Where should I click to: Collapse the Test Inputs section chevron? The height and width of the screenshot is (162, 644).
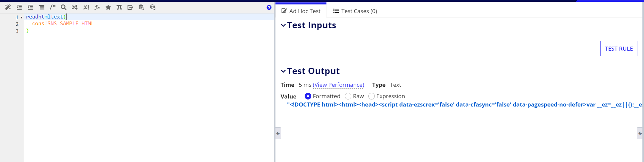click(x=283, y=25)
